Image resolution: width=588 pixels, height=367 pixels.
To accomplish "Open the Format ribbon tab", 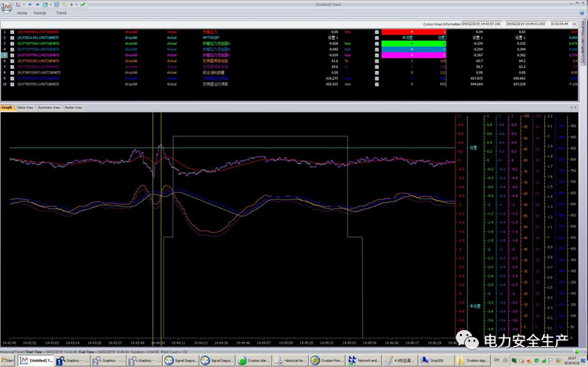I will [40, 13].
